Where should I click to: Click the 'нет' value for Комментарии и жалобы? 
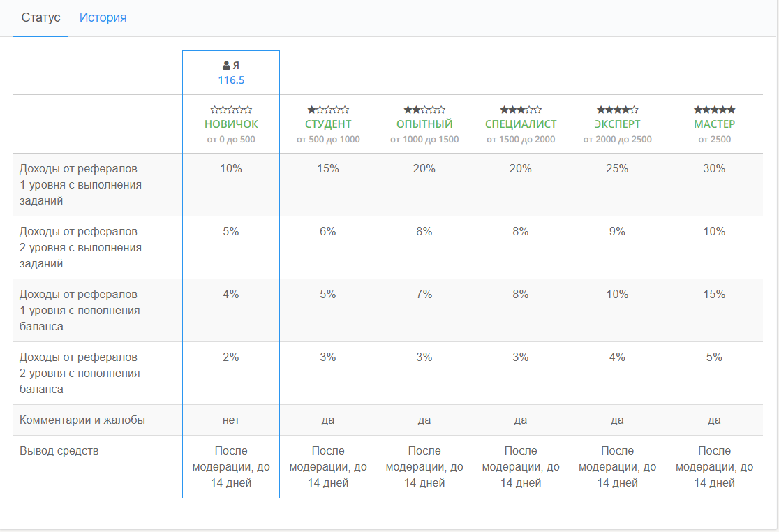(231, 420)
